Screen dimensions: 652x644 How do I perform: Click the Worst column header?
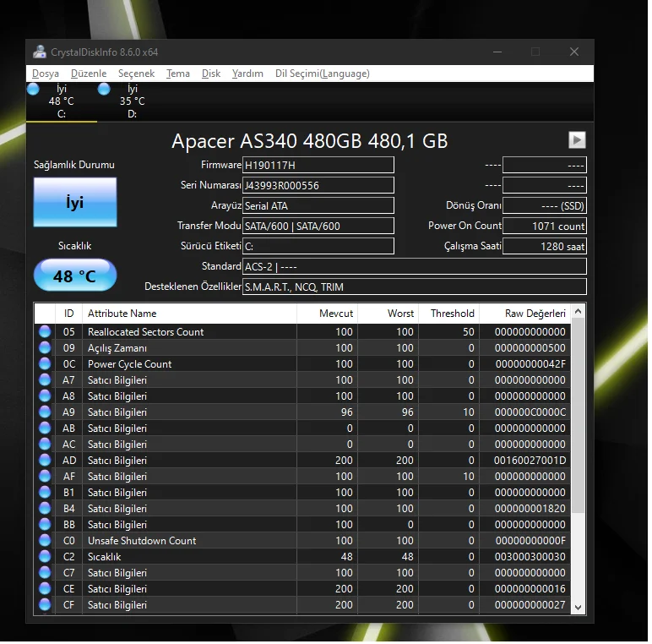[x=388, y=314]
